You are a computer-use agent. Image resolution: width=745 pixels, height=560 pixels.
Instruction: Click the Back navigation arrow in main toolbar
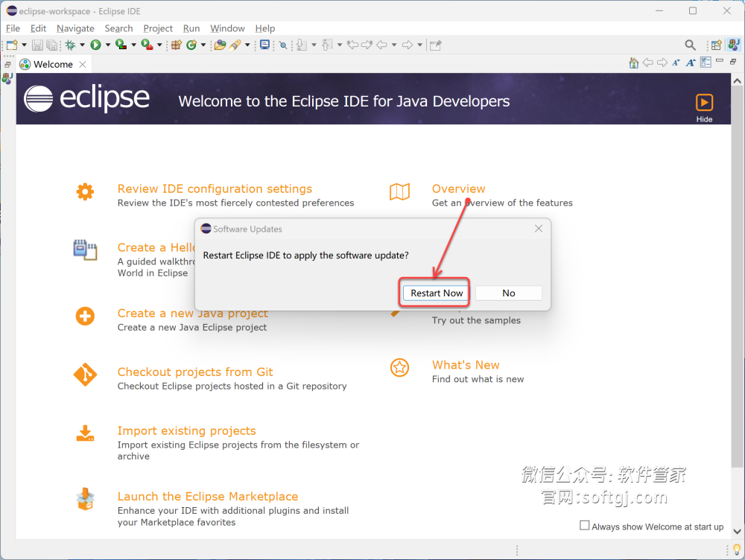click(x=381, y=45)
